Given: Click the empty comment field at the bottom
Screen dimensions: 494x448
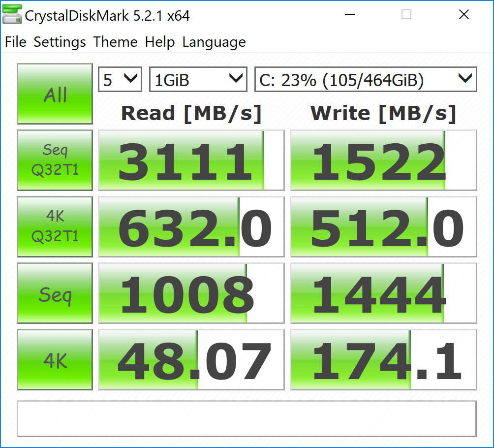Looking at the screenshot, I should tap(247, 418).
